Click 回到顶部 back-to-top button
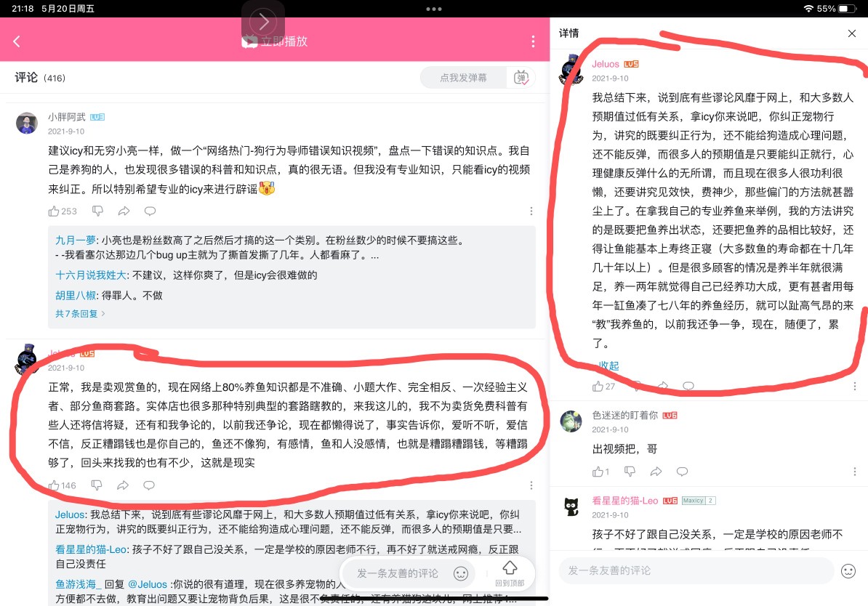This screenshot has height=606, width=868. [x=510, y=573]
